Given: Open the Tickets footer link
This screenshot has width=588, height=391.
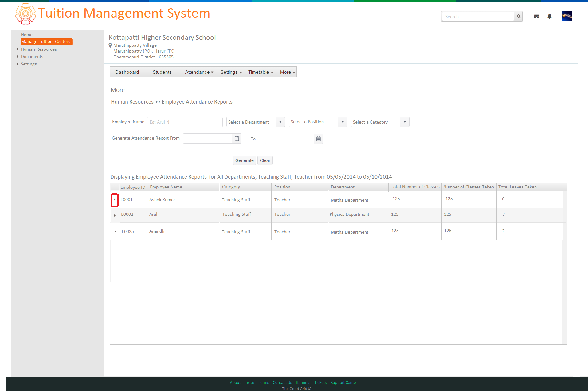Looking at the screenshot, I should click(320, 382).
